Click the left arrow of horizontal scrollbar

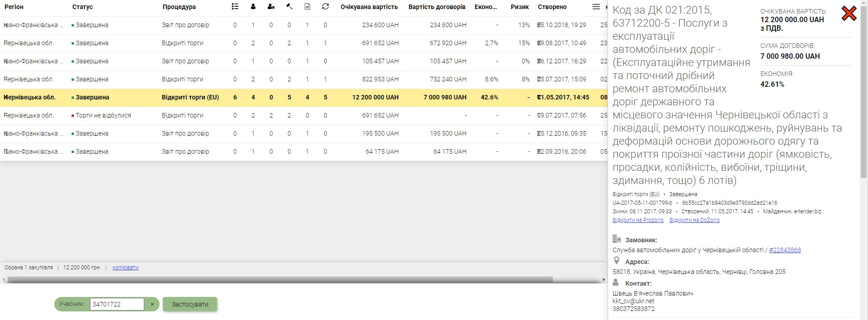point(4,280)
